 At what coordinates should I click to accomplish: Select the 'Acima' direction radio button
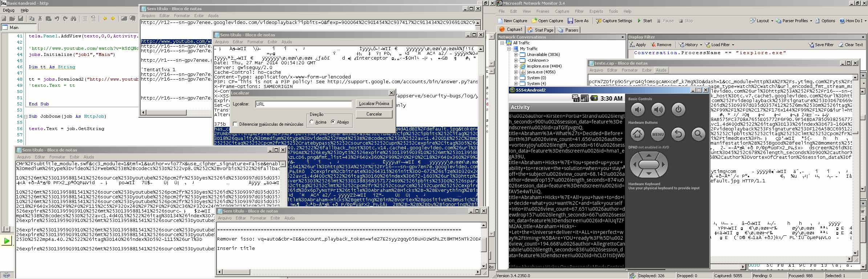[x=312, y=122]
